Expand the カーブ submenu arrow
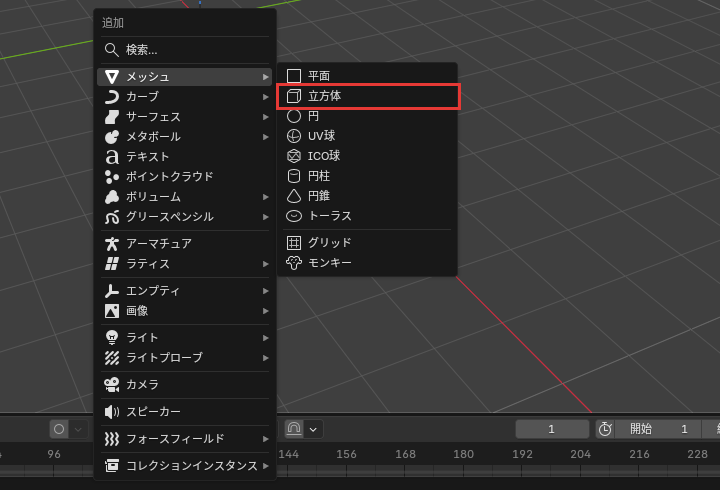 [265, 97]
